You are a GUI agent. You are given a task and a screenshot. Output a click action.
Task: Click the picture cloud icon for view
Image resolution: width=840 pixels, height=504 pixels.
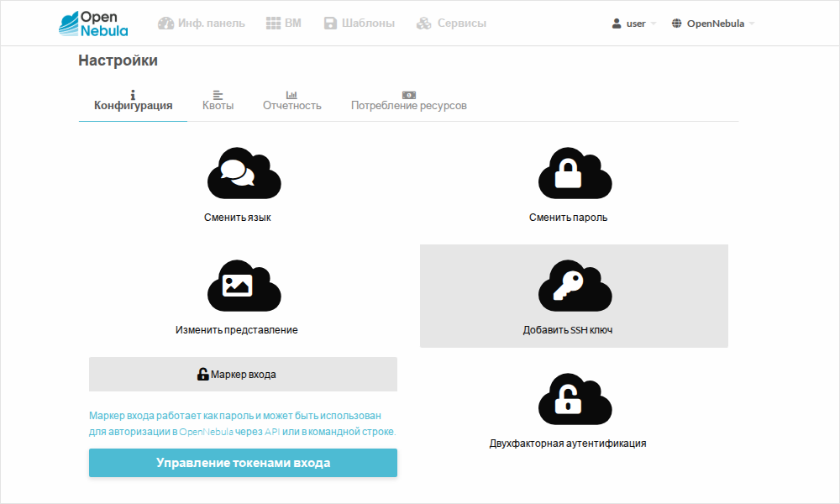(x=244, y=286)
